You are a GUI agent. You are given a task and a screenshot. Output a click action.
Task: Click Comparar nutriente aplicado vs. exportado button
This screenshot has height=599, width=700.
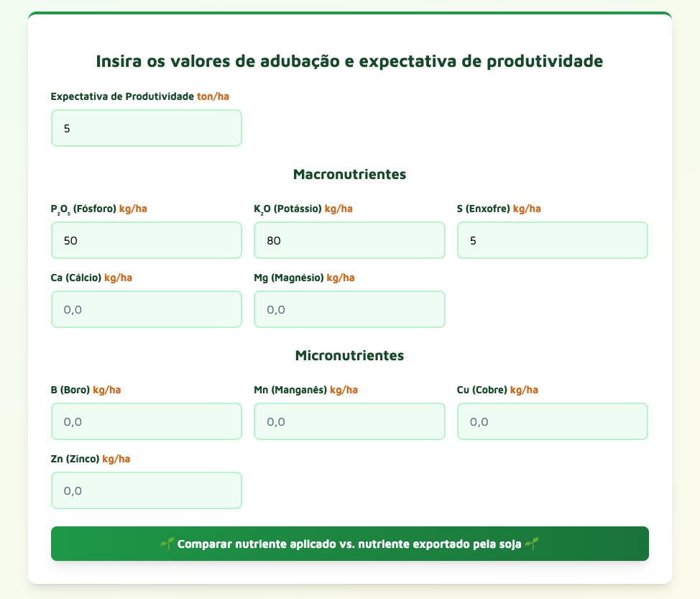(x=349, y=544)
